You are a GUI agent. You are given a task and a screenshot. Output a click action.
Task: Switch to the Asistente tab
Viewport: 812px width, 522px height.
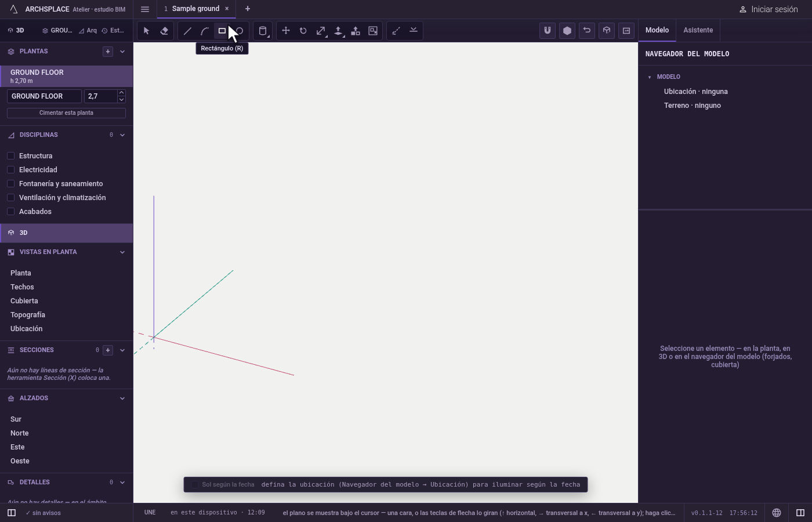(698, 30)
